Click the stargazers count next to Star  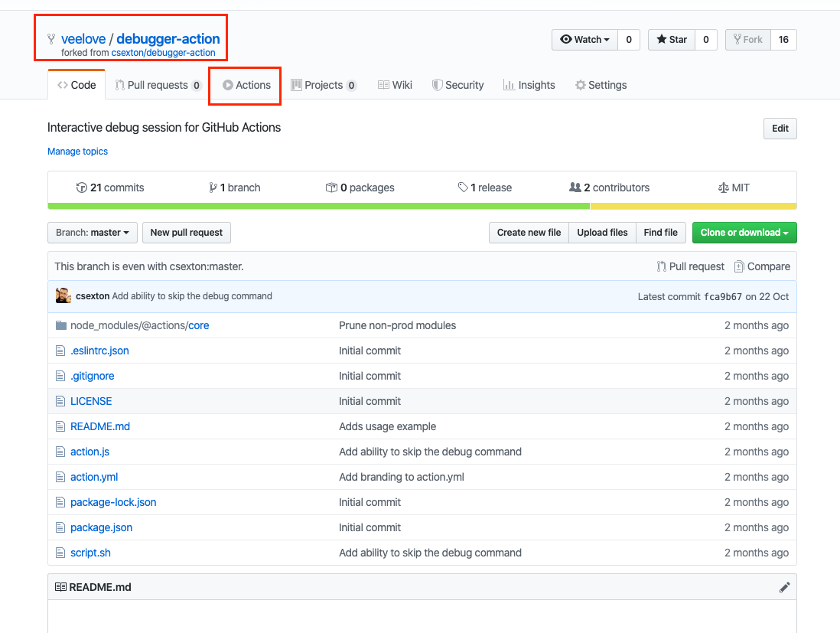(x=706, y=40)
